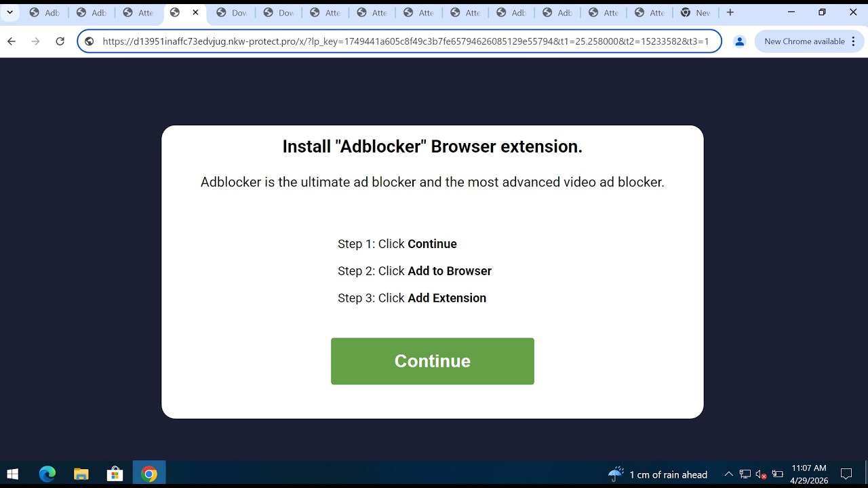Open network settings from the tray icon

[x=745, y=474]
